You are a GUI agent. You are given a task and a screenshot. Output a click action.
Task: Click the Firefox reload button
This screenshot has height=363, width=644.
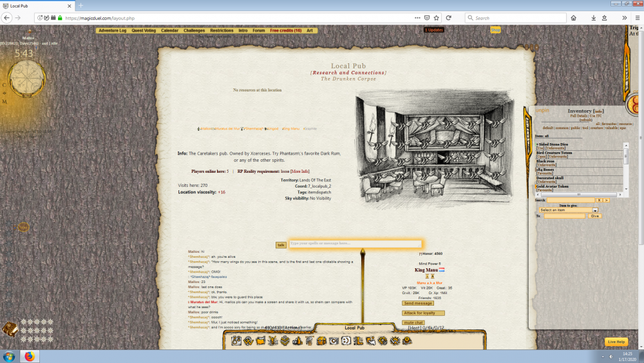pyautogui.click(x=449, y=18)
